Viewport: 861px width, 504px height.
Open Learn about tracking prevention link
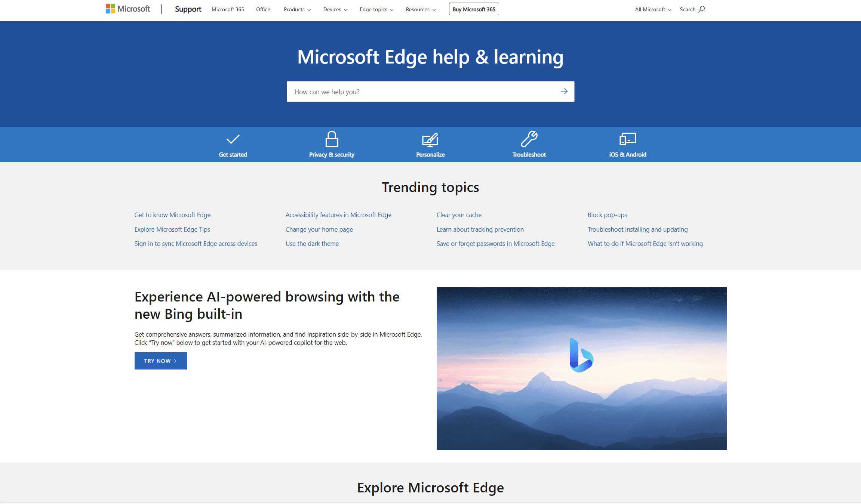pos(480,229)
